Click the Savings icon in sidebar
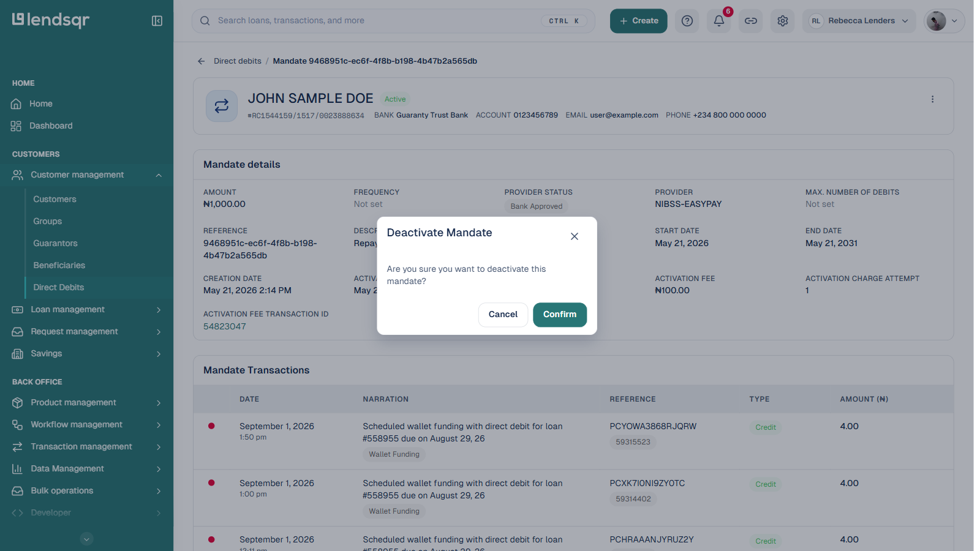The width and height of the screenshot is (980, 551). click(x=18, y=354)
